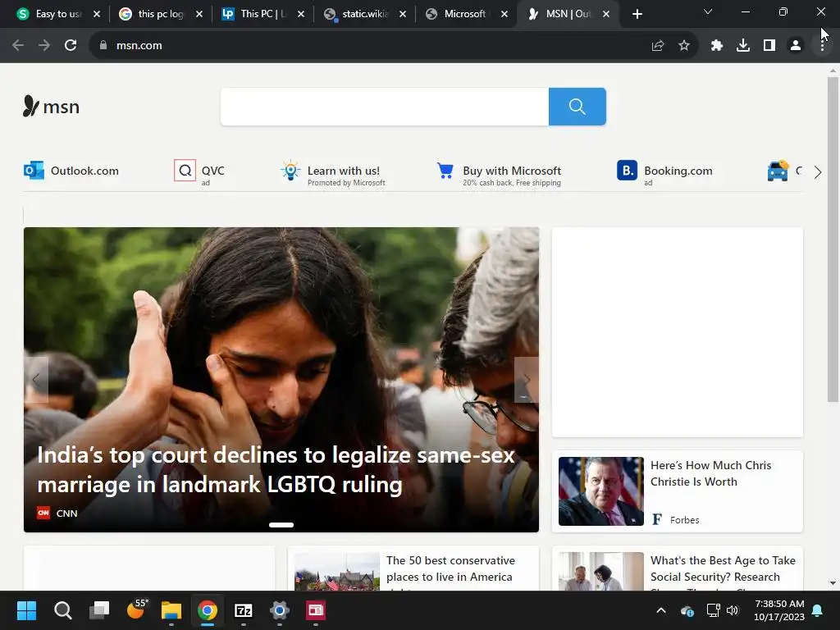Click the Outlook.com icon
Image resolution: width=840 pixels, height=630 pixels.
(34, 171)
